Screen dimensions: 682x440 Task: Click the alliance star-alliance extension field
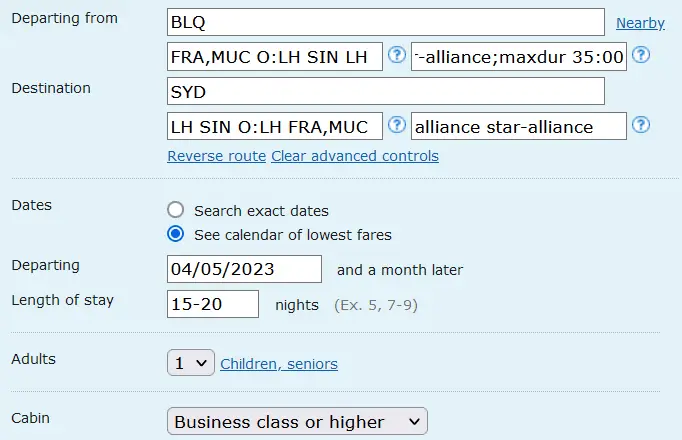click(x=519, y=126)
